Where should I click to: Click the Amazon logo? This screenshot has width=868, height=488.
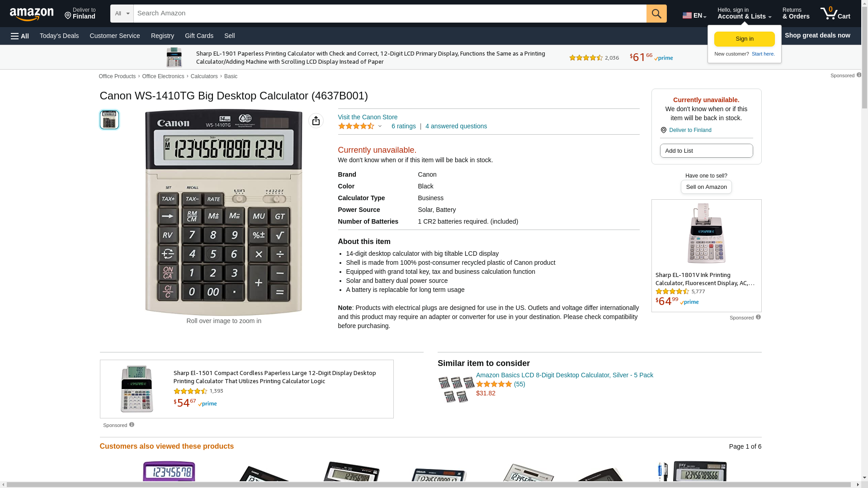[32, 14]
